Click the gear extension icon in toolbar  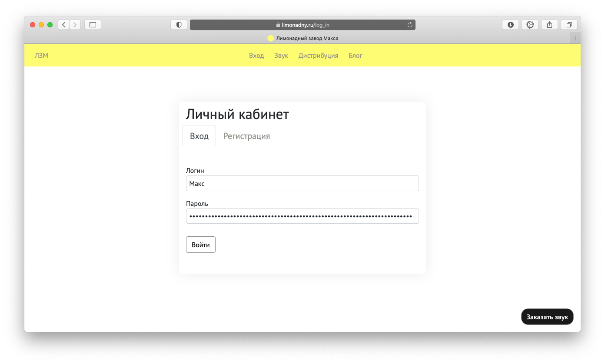tap(530, 25)
